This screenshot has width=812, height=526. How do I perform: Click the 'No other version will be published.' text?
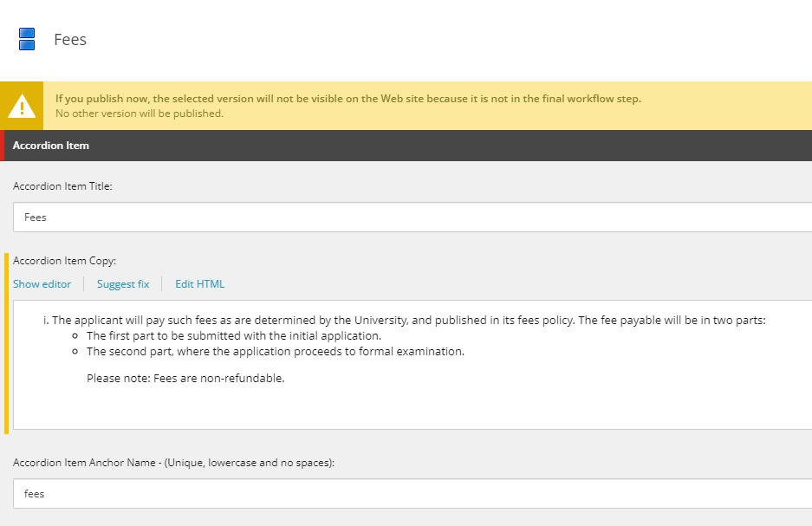(x=140, y=114)
